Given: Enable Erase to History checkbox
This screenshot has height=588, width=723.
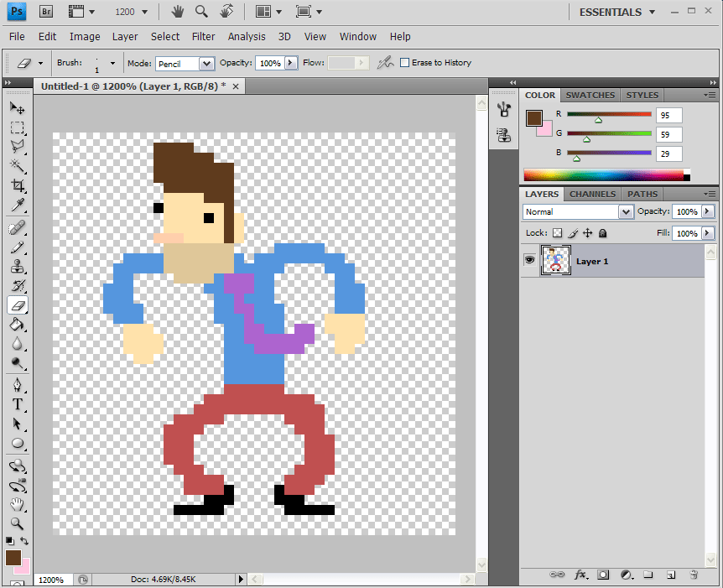Looking at the screenshot, I should pyautogui.click(x=405, y=63).
